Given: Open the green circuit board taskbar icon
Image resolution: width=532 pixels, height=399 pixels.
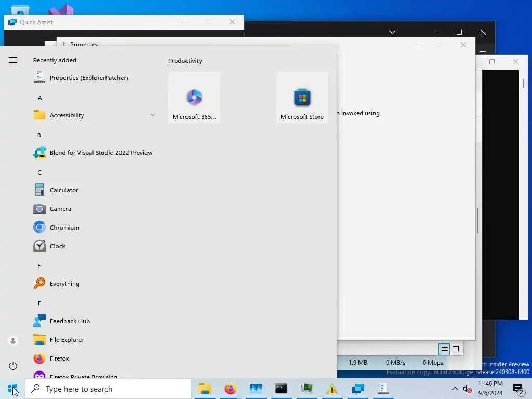Looking at the screenshot, I should (x=307, y=389).
